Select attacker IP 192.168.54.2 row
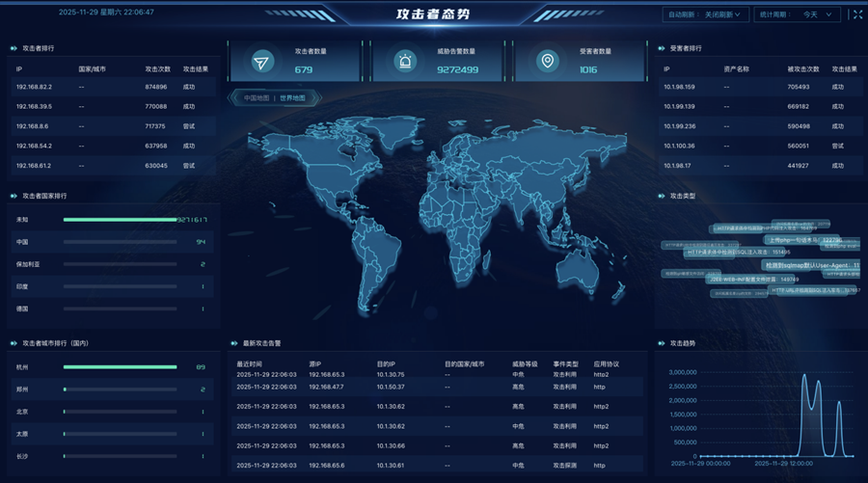The height and width of the screenshot is (483, 868). tap(113, 147)
